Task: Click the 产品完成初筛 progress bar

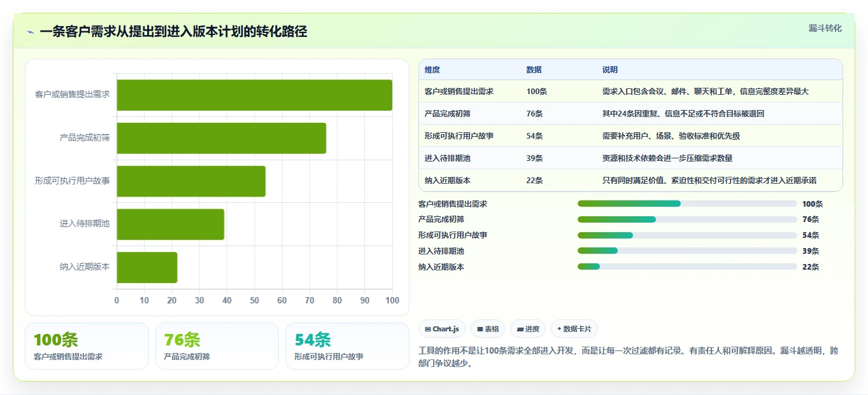Action: pos(687,219)
